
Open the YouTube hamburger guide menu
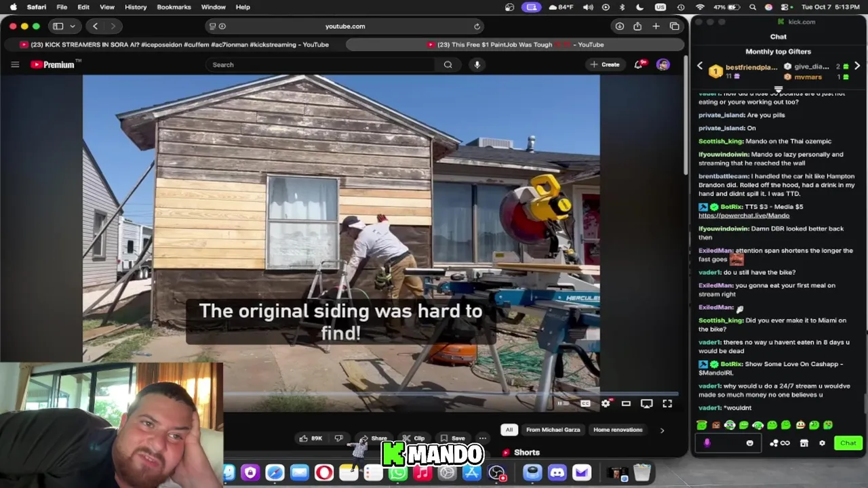15,64
